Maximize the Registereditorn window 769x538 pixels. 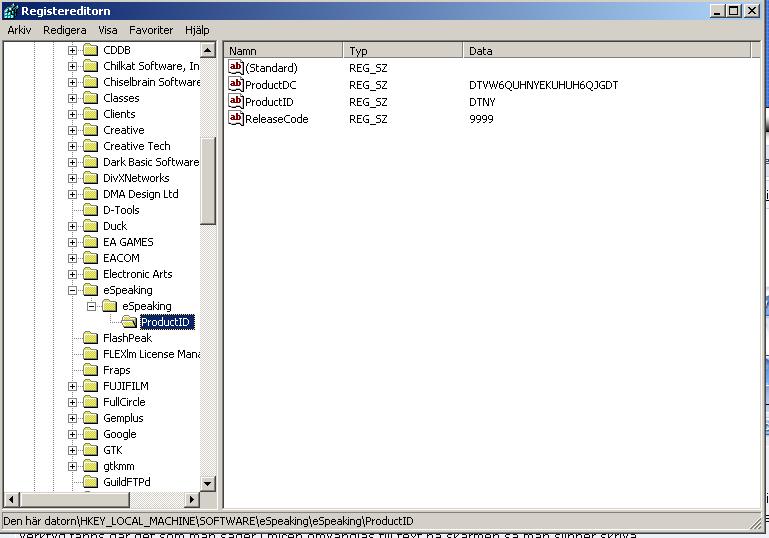tap(734, 10)
